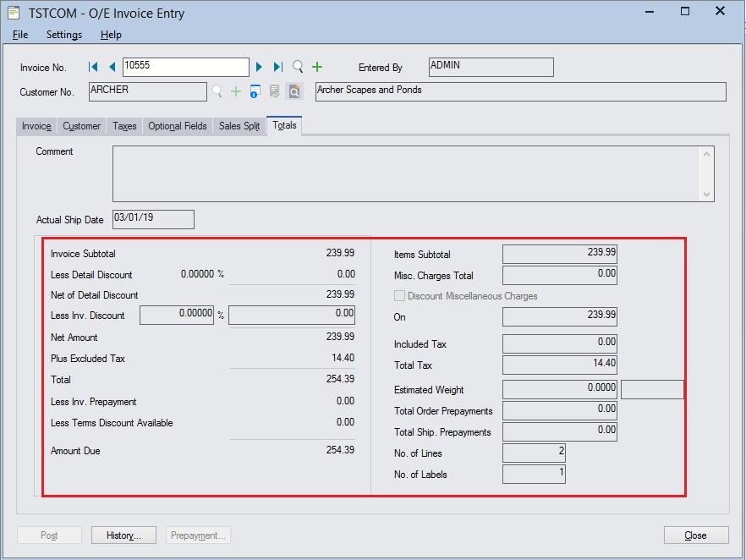The height and width of the screenshot is (560, 746).
Task: Click the Items Subtotal field
Action: click(560, 254)
